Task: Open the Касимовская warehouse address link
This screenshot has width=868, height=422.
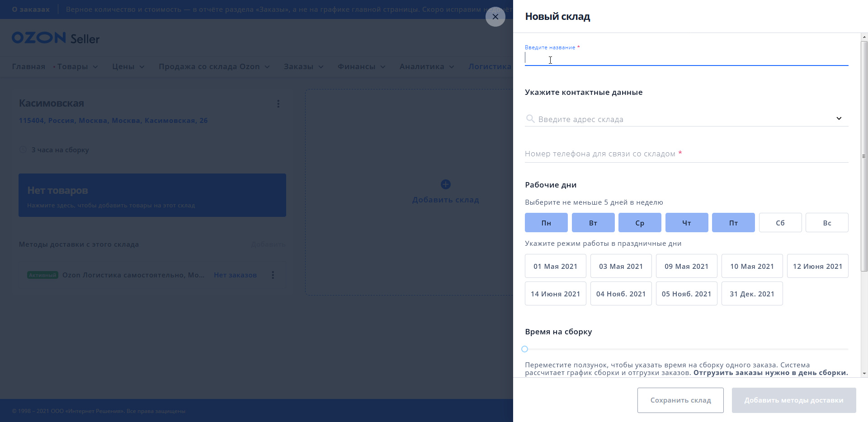Action: pos(113,121)
